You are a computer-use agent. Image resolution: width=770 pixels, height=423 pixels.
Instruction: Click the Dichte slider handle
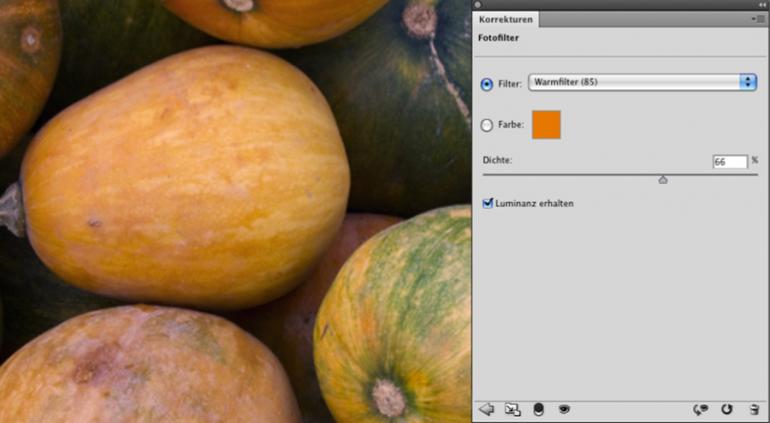click(x=663, y=180)
